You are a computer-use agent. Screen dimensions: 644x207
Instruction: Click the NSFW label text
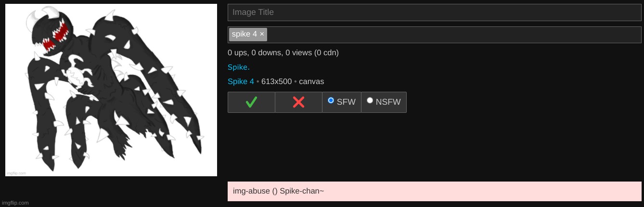(x=388, y=102)
